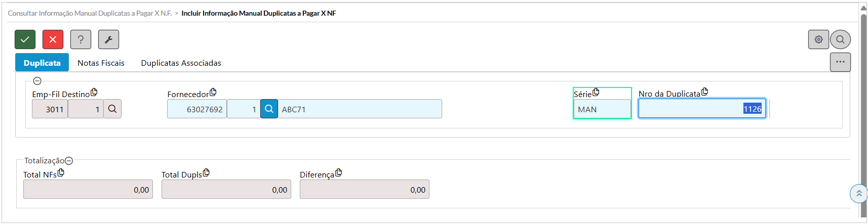The width and height of the screenshot is (868, 224).
Task: Click blue Fornecedor lookup magnifier
Action: (269, 109)
